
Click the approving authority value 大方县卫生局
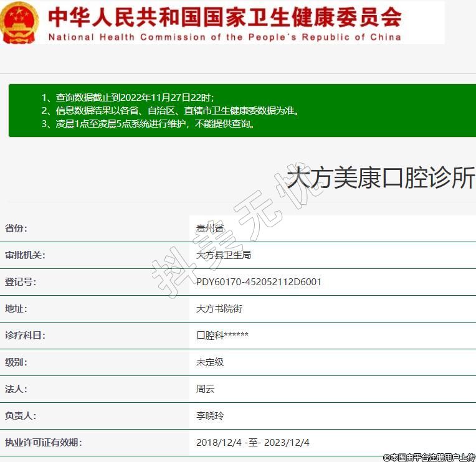[x=223, y=255]
